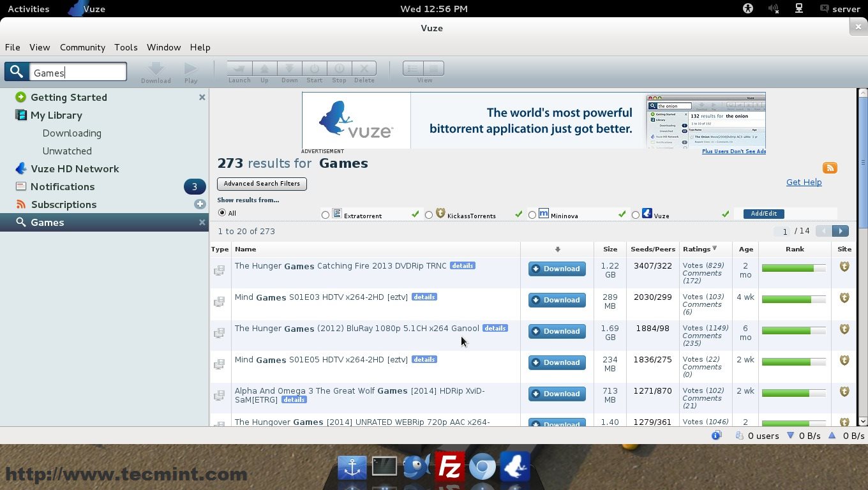Click the Games search input field
The height and width of the screenshot is (490, 868).
click(x=78, y=72)
